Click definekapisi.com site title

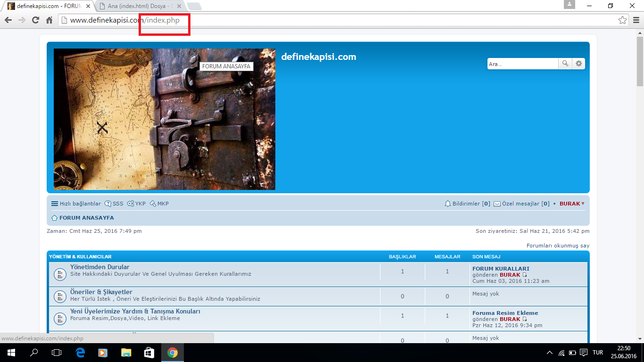[319, 57]
